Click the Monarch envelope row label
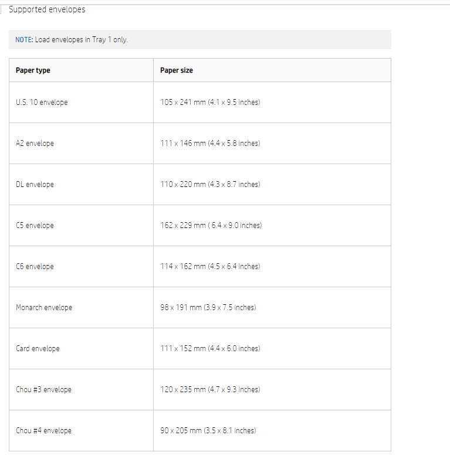The width and height of the screenshot is (450, 476). click(44, 308)
